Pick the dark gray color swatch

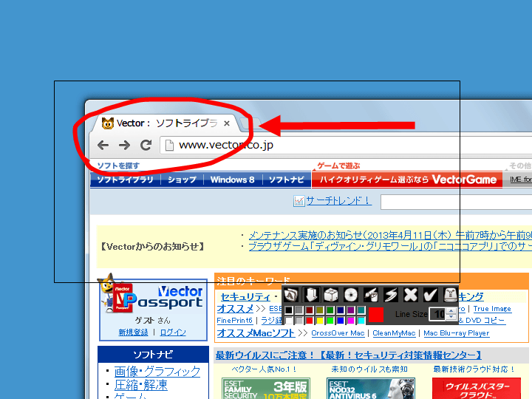[x=299, y=310]
